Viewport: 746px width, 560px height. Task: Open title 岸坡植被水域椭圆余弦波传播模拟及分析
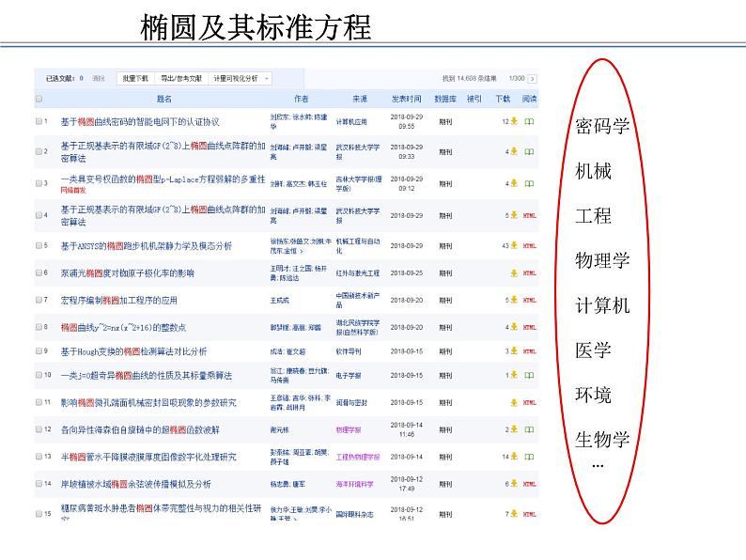coord(135,484)
